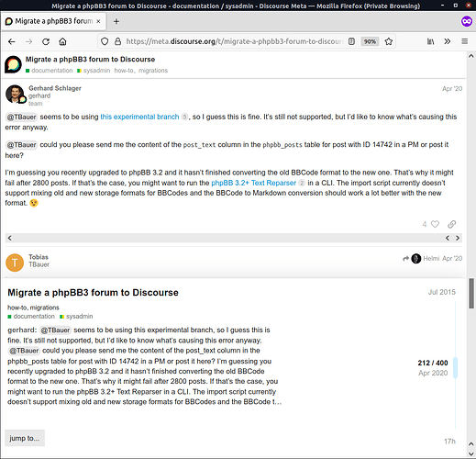Click the Gerhard Schlager name link
This screenshot has height=459, width=476.
point(55,88)
